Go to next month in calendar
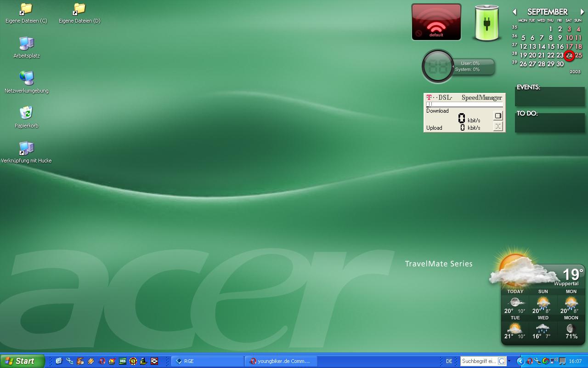588x368 pixels. click(582, 12)
